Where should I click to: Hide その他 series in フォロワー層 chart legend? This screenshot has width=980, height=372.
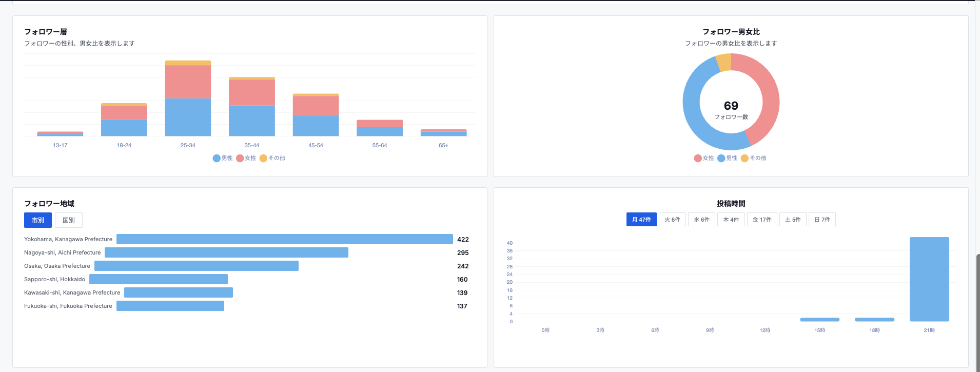(x=272, y=158)
